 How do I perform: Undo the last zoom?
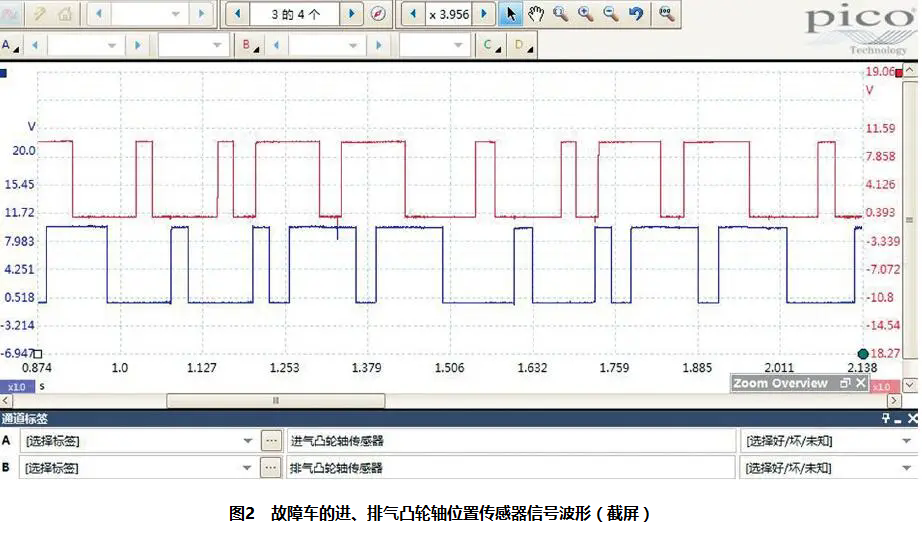(636, 14)
